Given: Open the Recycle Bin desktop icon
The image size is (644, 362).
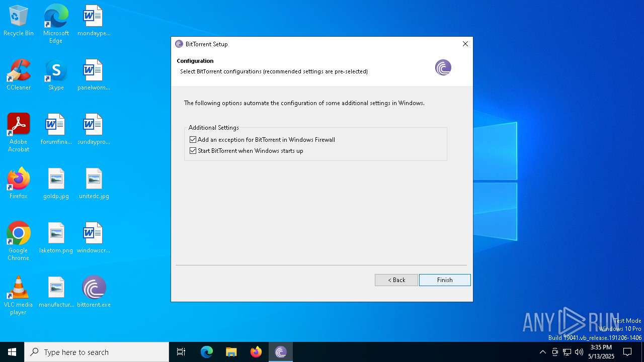Looking at the screenshot, I should coord(19,21).
